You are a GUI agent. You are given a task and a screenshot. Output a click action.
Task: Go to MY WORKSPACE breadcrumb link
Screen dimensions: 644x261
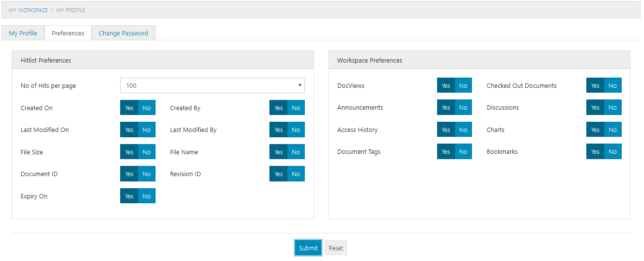pyautogui.click(x=28, y=10)
